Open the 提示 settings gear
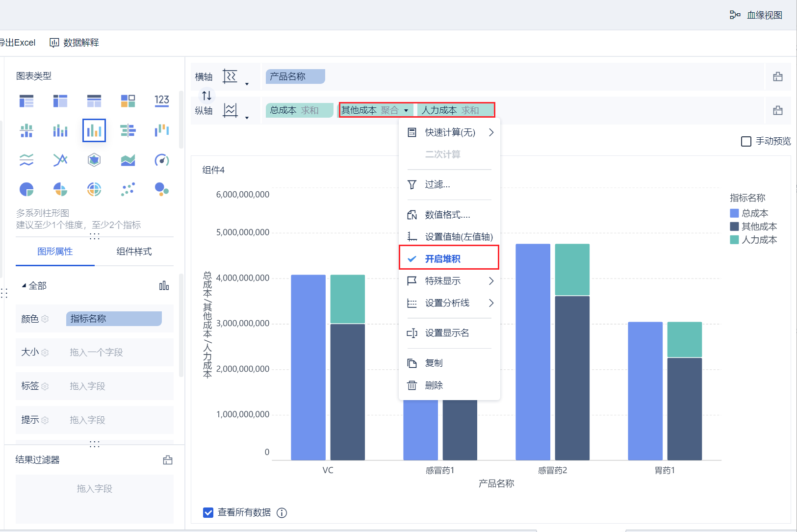This screenshot has width=797, height=532. point(45,420)
